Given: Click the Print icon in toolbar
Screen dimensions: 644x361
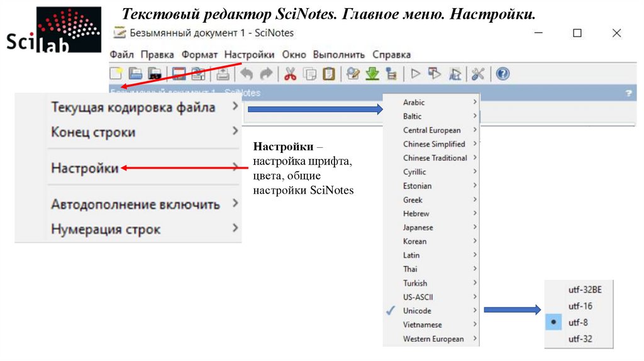Looking at the screenshot, I should click(x=223, y=74).
